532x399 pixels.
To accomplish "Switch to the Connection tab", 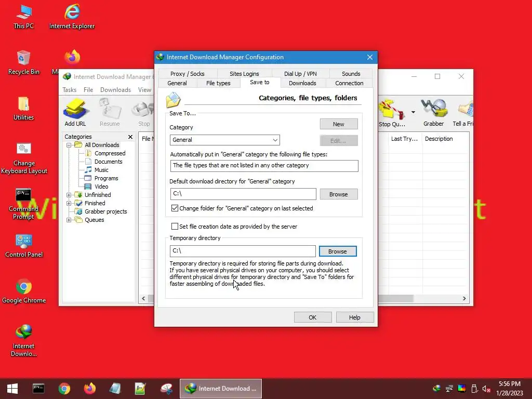I will [349, 83].
